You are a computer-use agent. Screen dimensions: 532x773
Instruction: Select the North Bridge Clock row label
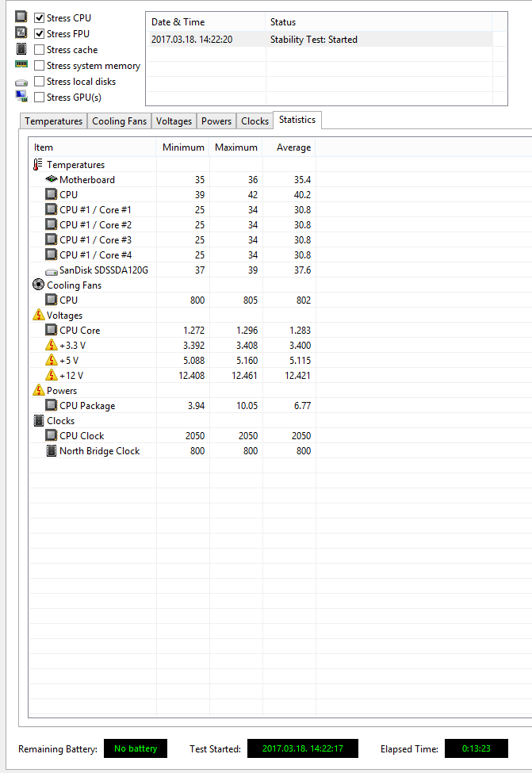(100, 451)
